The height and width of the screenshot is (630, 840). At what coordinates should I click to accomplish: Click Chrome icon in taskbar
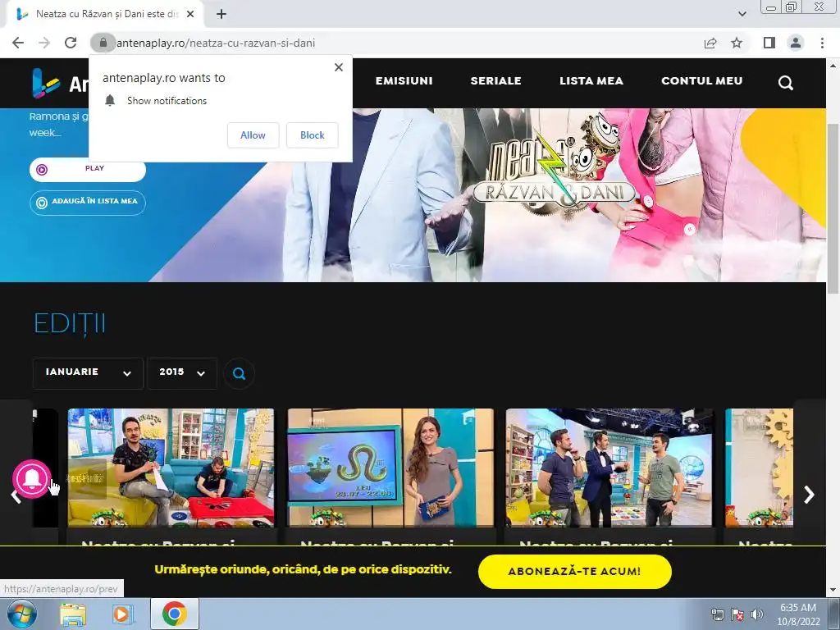pyautogui.click(x=174, y=614)
